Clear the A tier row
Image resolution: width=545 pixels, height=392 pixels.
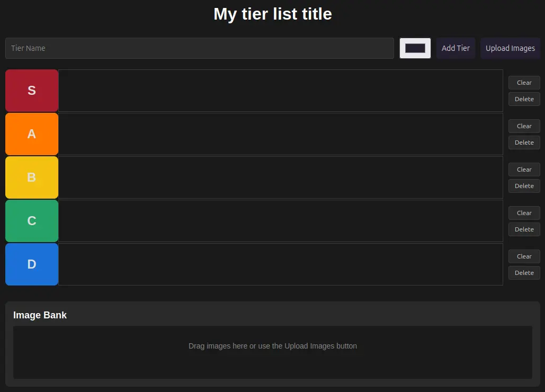coord(524,126)
